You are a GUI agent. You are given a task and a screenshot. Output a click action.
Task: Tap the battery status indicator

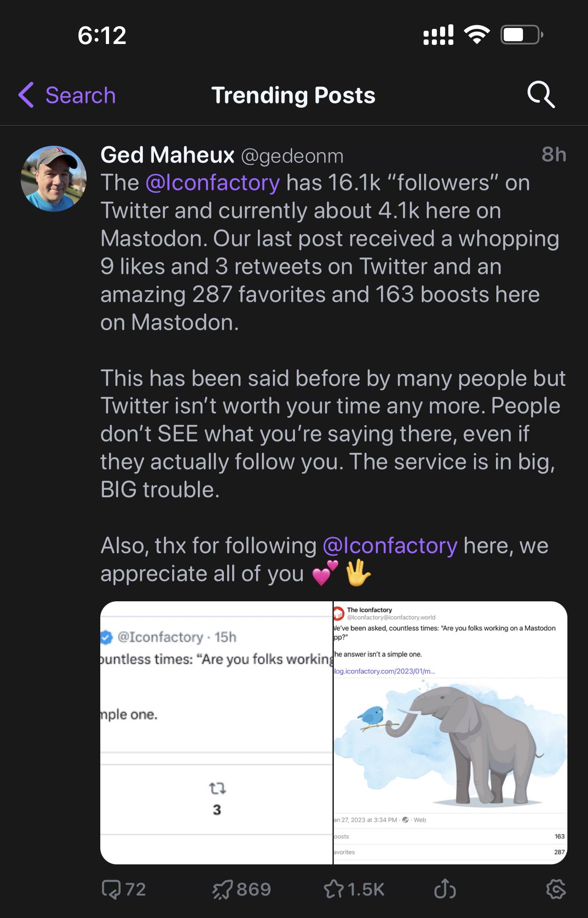tap(522, 35)
